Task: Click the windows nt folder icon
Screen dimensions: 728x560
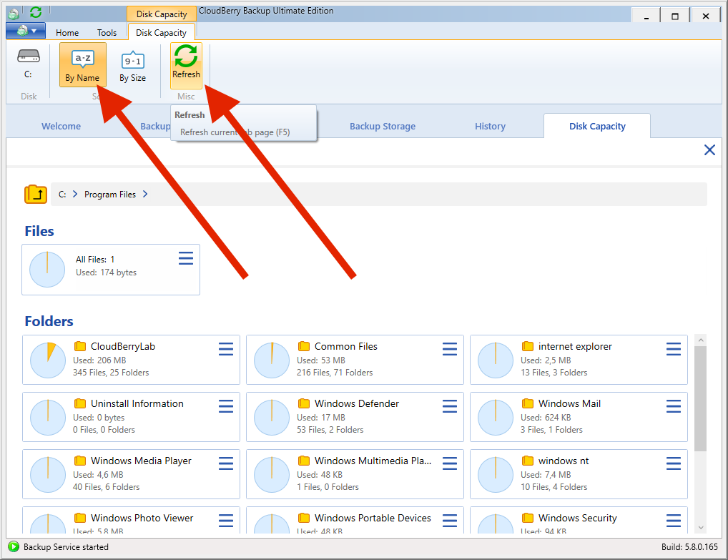Action: click(x=528, y=460)
